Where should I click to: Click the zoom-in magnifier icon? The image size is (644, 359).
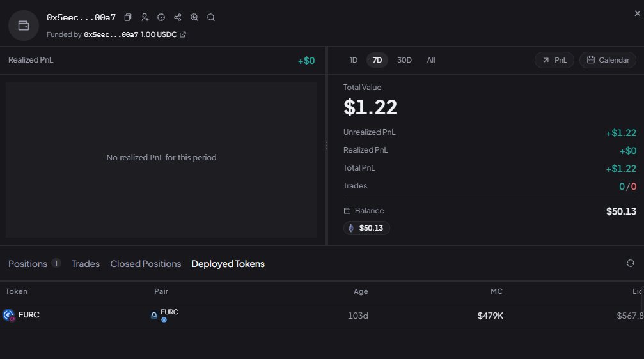click(194, 17)
